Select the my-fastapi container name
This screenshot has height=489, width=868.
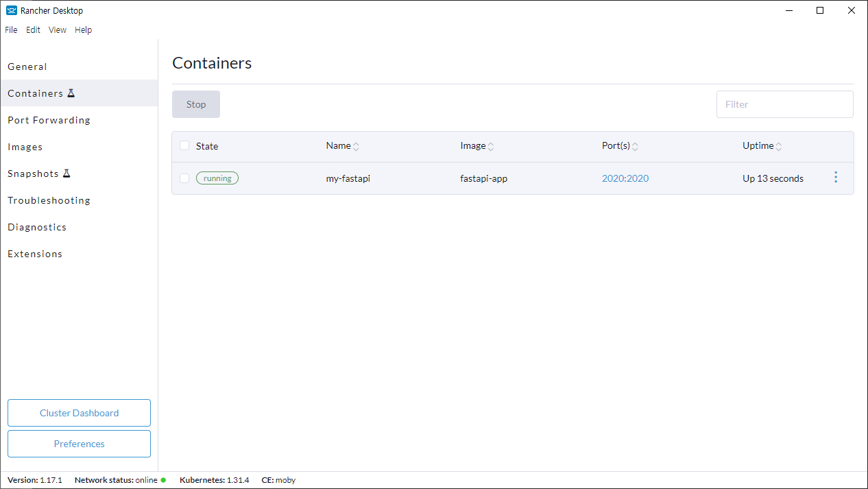[348, 178]
